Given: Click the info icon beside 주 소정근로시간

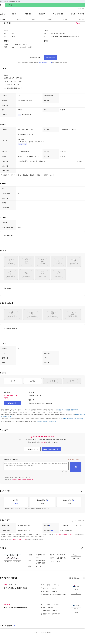Looking at the screenshot, I should tap(27, 134).
